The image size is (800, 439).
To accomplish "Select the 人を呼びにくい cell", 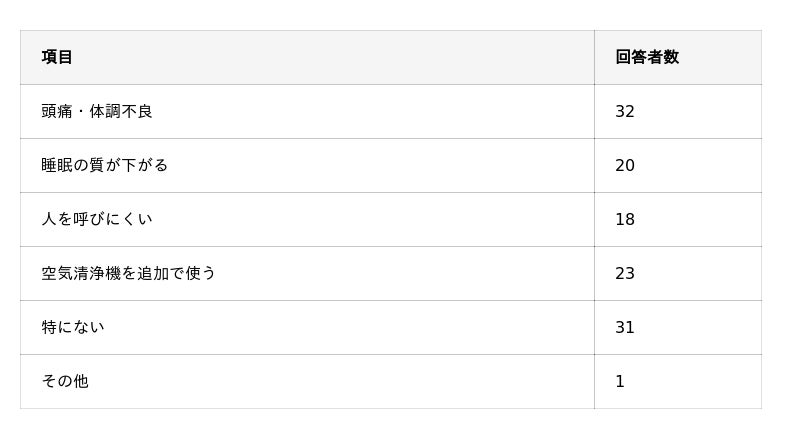I will [97, 219].
